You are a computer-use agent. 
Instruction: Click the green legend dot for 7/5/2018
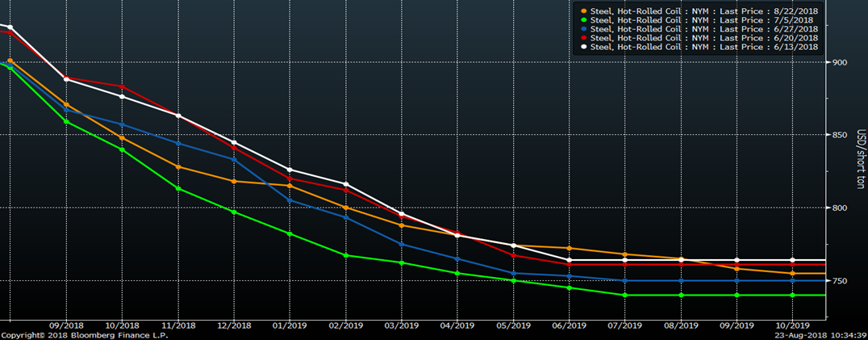point(584,19)
